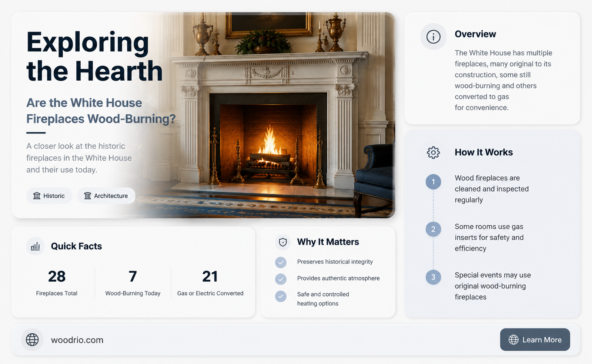Click the How It Works gear icon
The image size is (592, 364).
tap(433, 152)
